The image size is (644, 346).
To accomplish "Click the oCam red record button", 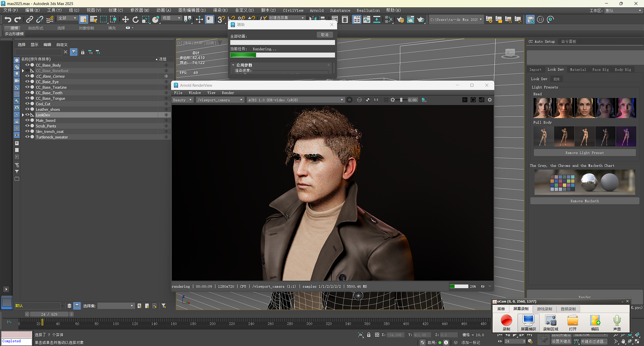I will (x=507, y=320).
